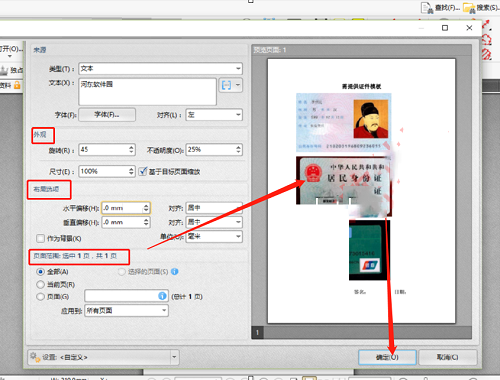
Task: Open horizontal offset 对齐 dropdown 居中
Action: point(214,208)
